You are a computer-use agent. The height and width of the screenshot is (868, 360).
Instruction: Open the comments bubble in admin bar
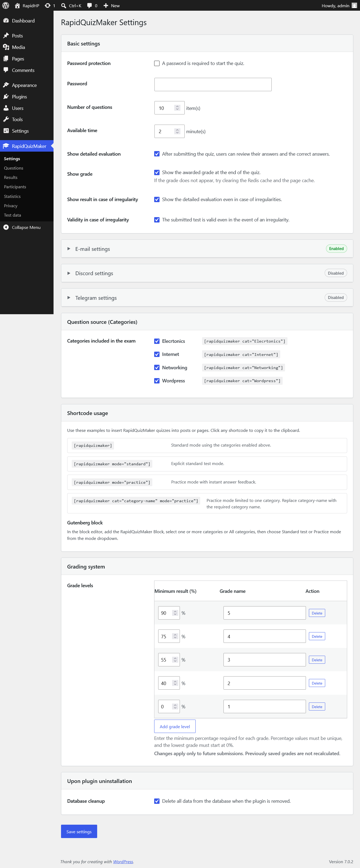tap(89, 5)
